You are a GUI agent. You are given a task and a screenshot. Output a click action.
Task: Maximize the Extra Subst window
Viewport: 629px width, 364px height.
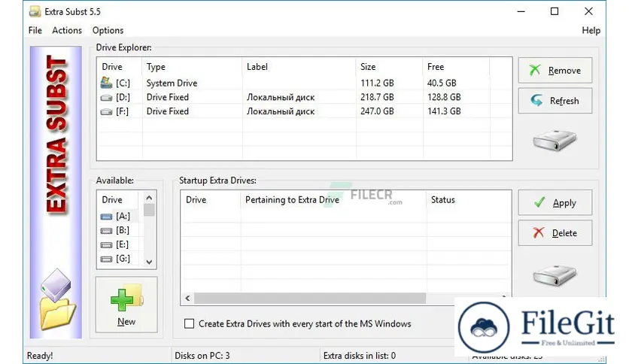(555, 11)
